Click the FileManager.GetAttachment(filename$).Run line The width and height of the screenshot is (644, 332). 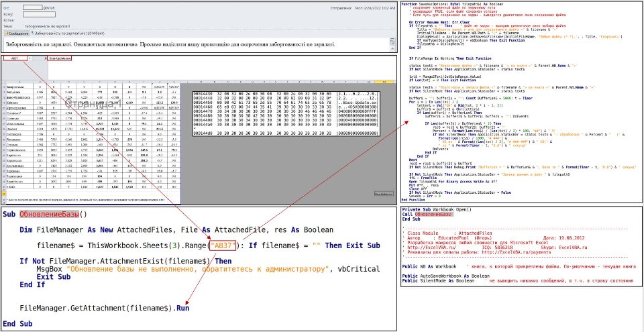(105, 308)
